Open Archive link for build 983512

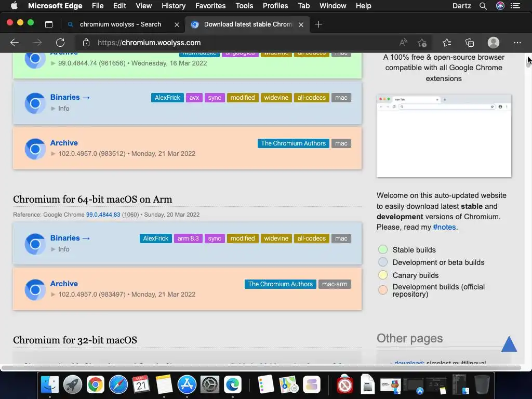(x=64, y=143)
